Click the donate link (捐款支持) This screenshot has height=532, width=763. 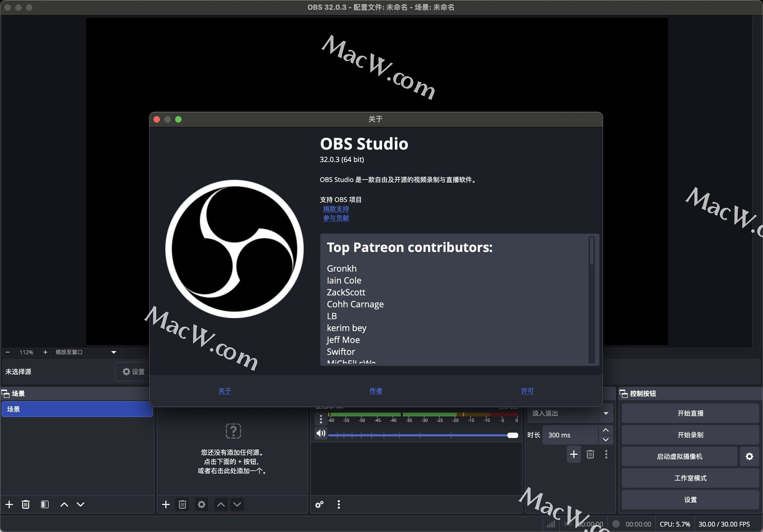(x=336, y=209)
